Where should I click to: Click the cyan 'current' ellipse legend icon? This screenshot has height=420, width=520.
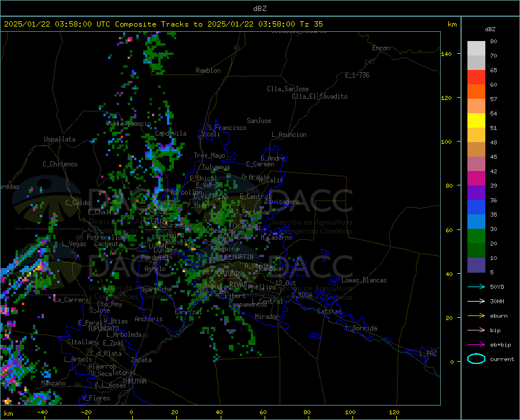[476, 359]
